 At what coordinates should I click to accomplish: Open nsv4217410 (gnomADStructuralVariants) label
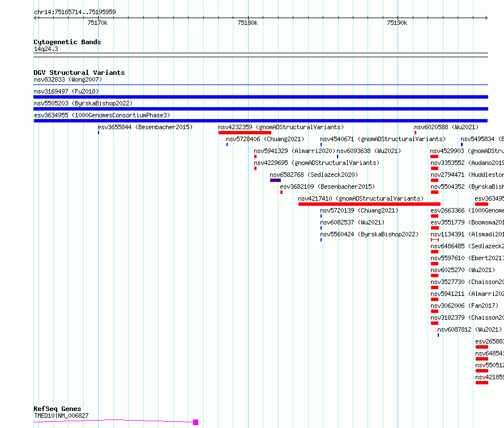tap(361, 198)
